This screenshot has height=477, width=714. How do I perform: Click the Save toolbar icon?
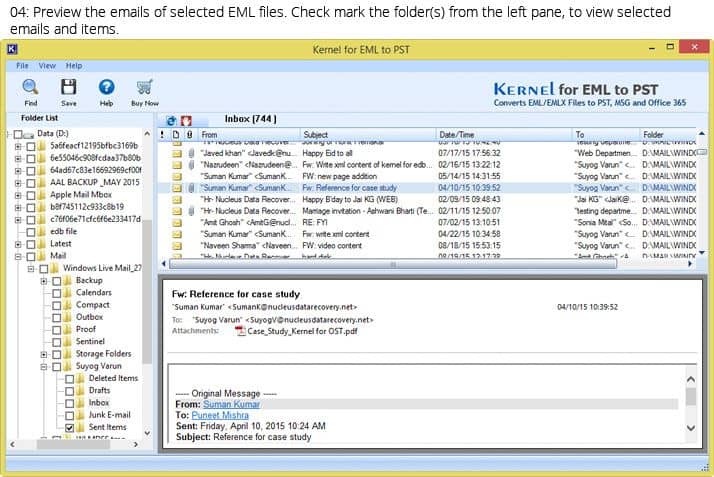(x=69, y=87)
